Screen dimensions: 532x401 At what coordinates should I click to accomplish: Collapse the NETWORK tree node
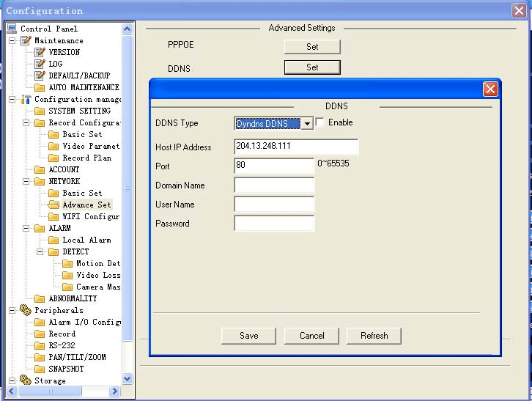[x=26, y=181]
